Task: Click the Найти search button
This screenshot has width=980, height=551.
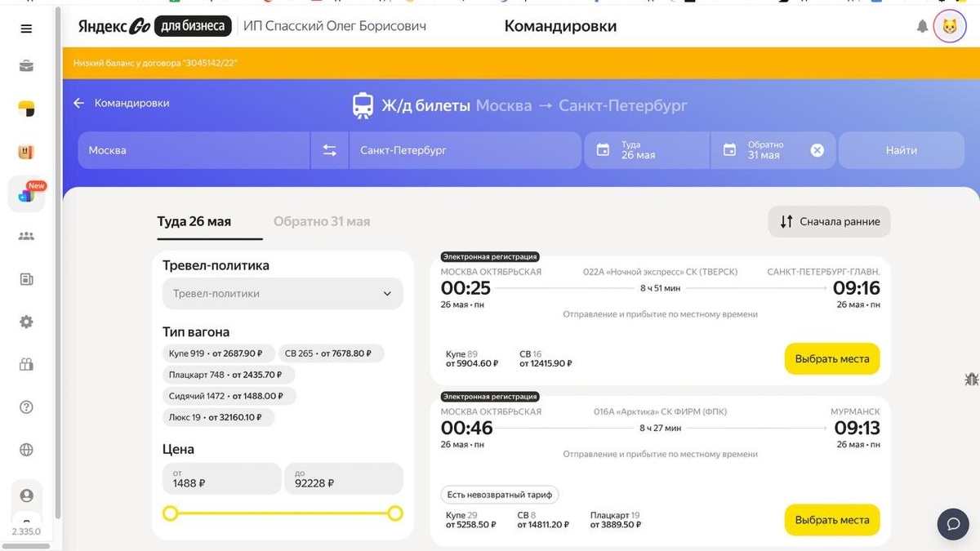Action: click(901, 149)
